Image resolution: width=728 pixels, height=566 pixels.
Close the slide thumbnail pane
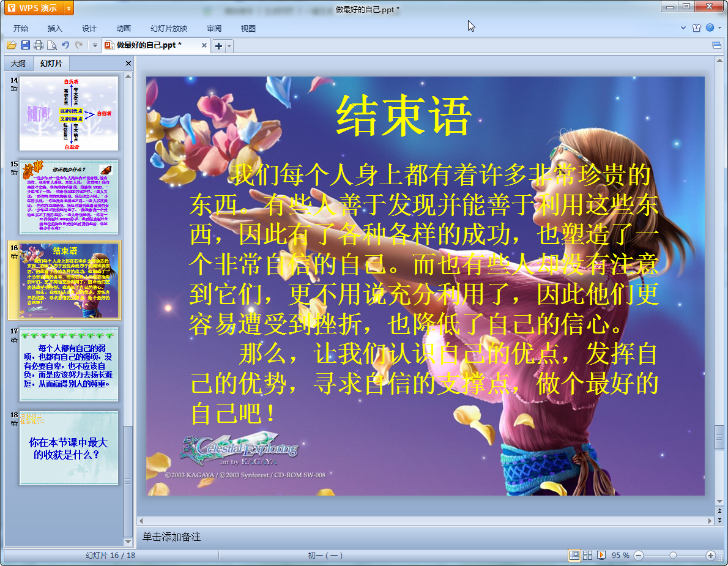point(128,63)
